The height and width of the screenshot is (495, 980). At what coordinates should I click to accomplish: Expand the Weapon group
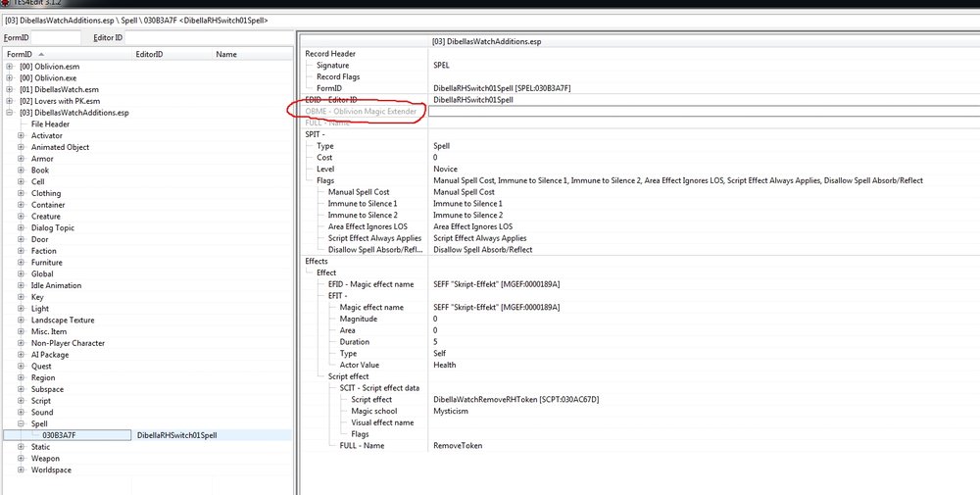click(21, 458)
